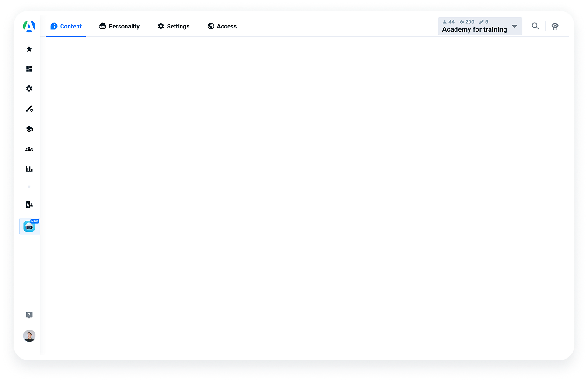This screenshot has width=588, height=381.
Task: Switch to the Content tab
Action: [x=66, y=27]
